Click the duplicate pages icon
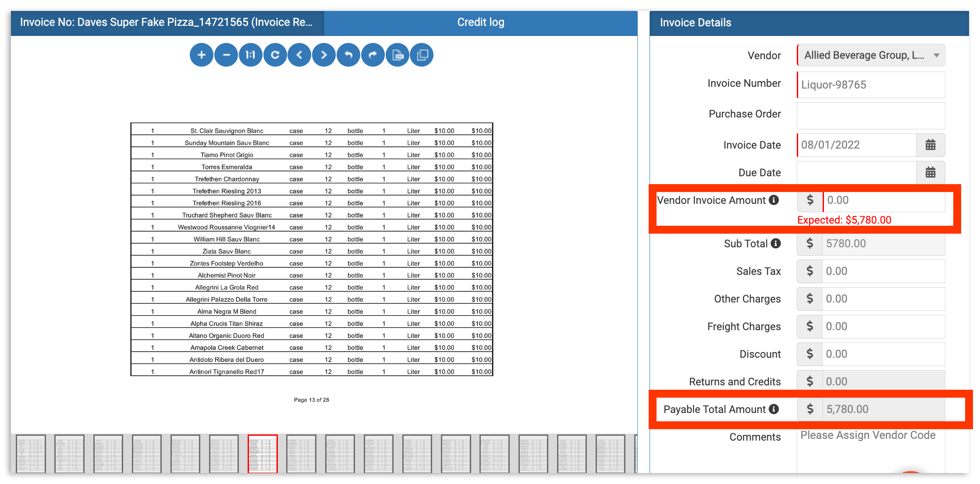Image resolution: width=980 pixels, height=484 pixels. [x=422, y=54]
